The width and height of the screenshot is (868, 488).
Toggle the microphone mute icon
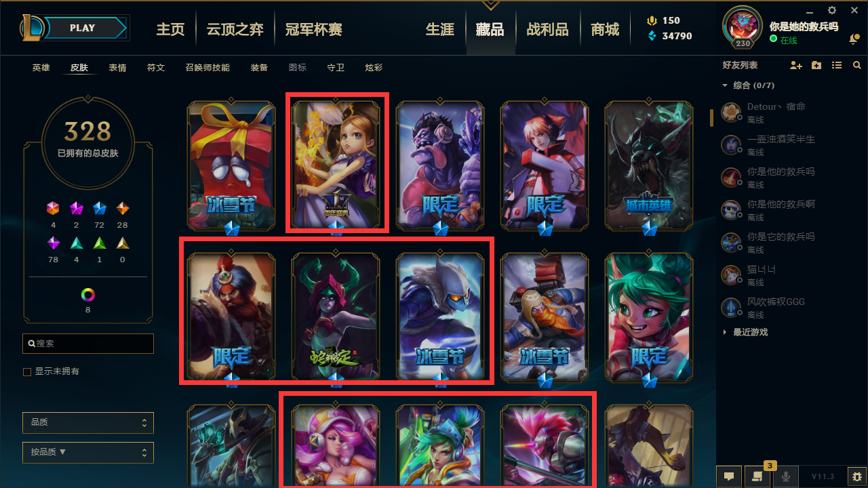coord(786,476)
